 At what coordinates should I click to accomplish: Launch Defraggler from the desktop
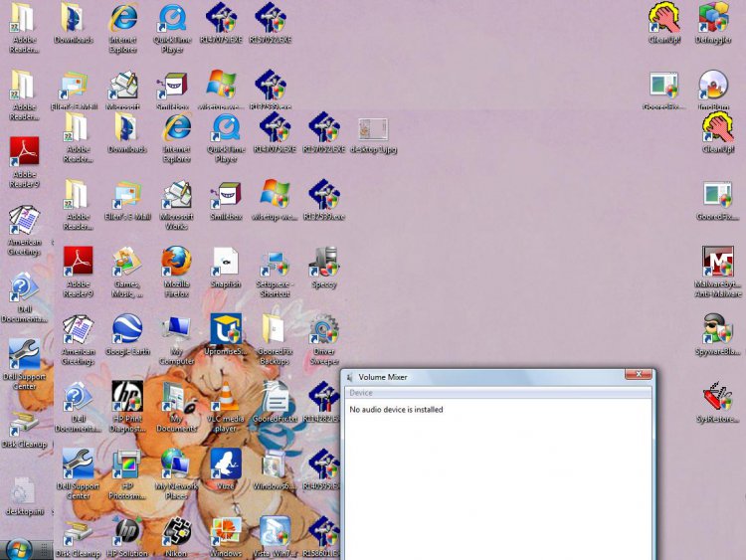[713, 23]
